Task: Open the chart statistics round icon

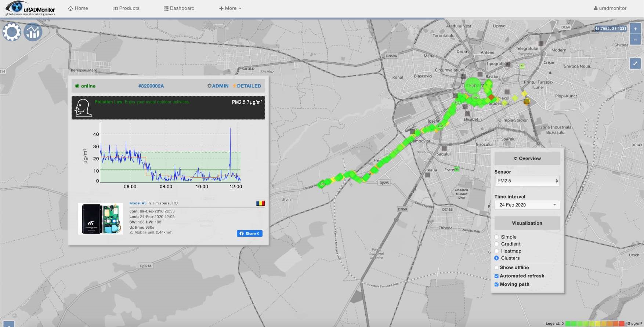Action: [x=33, y=32]
